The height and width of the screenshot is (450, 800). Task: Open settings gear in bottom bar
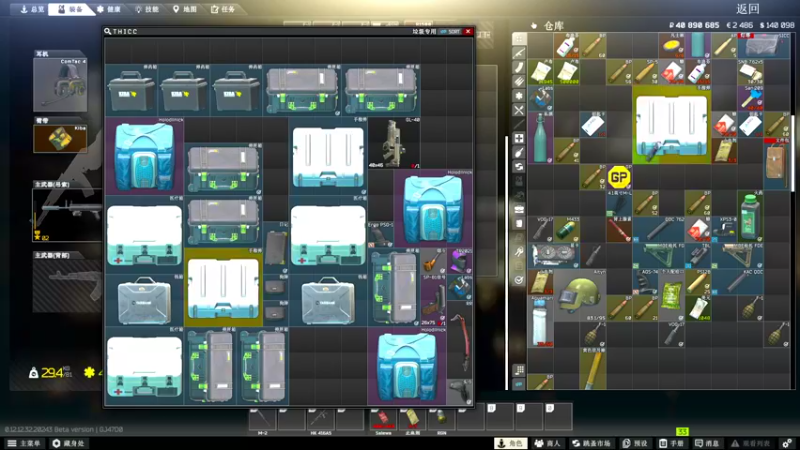pos(787,443)
